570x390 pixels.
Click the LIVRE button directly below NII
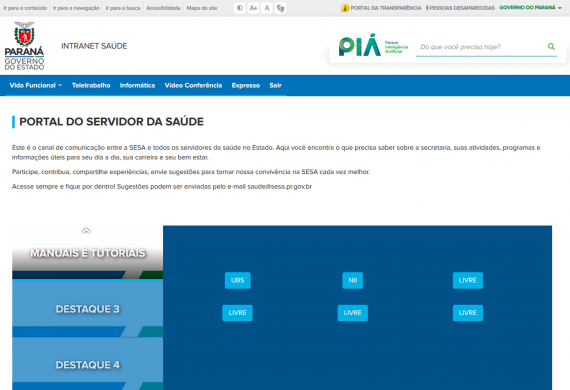(x=352, y=313)
